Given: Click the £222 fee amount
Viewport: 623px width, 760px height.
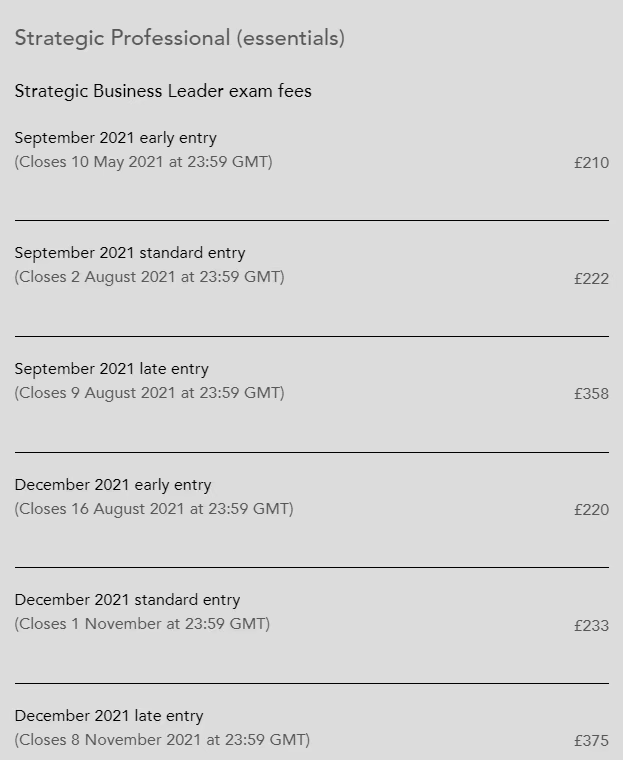Looking at the screenshot, I should pyautogui.click(x=591, y=278).
